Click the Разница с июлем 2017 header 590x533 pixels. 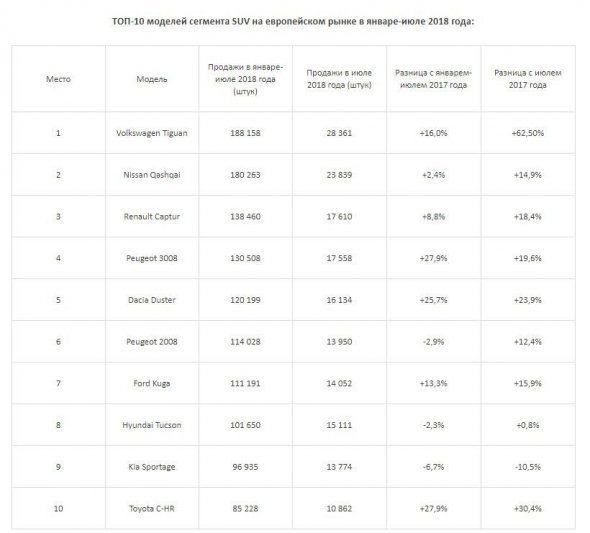pos(528,79)
